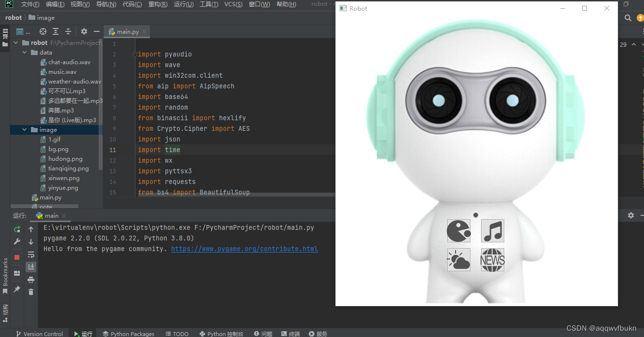Click the music note icon on Robot window
This screenshot has height=337, width=644.
[x=493, y=231]
